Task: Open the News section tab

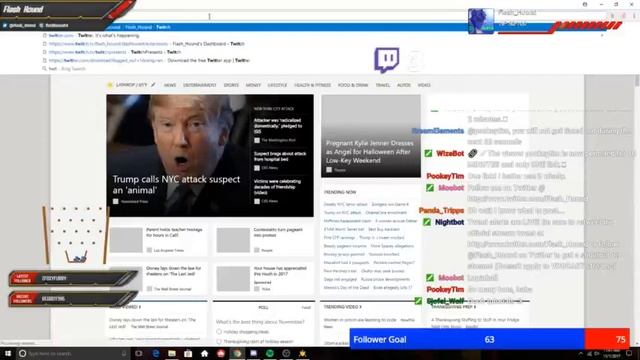Action: [170, 85]
